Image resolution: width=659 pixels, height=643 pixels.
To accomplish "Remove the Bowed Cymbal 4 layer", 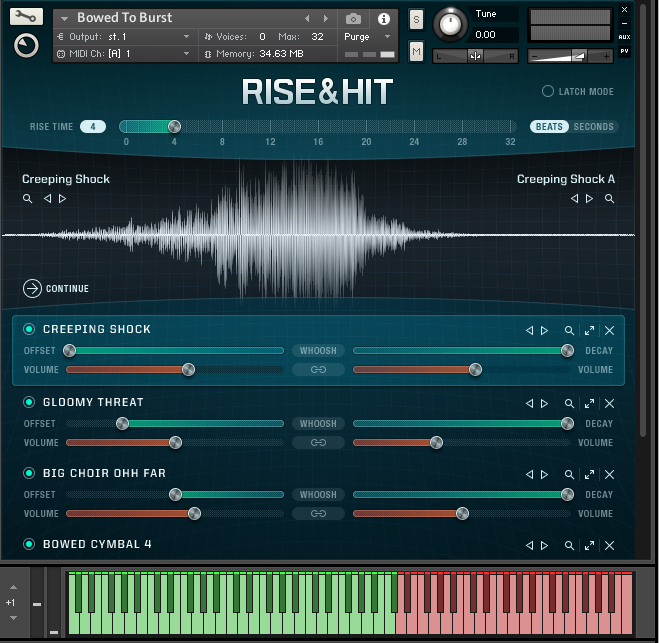I will click(x=609, y=545).
